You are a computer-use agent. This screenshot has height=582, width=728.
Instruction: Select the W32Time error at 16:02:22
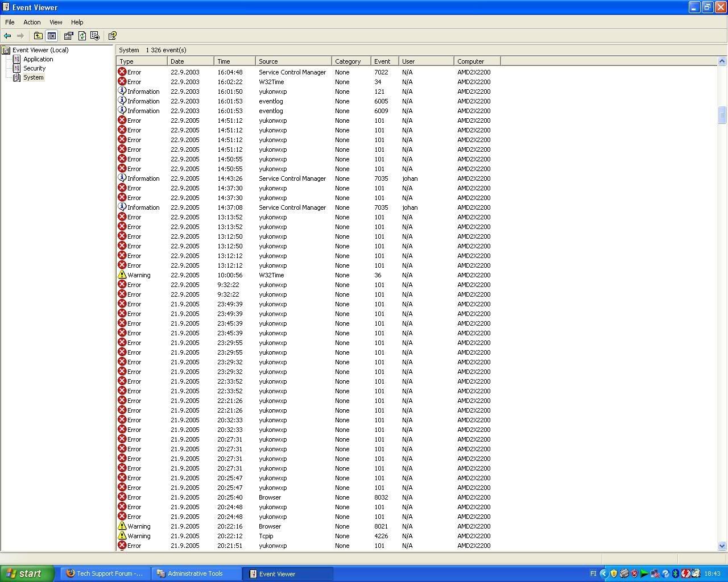[x=308, y=82]
